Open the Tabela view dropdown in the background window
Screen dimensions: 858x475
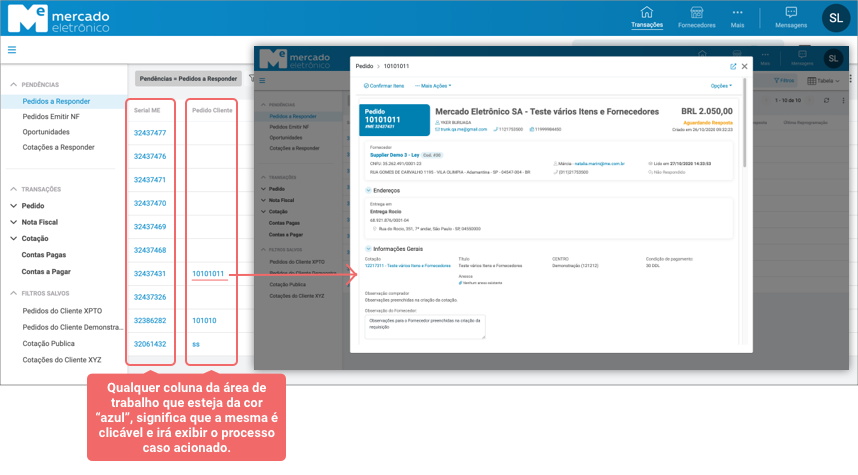(824, 81)
